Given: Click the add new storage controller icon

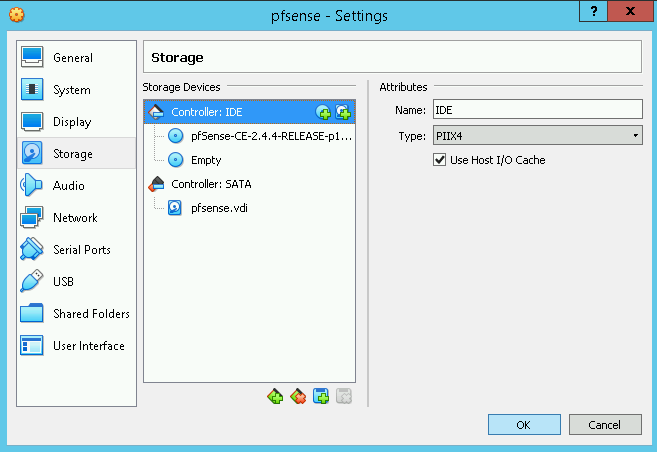Looking at the screenshot, I should coord(275,397).
